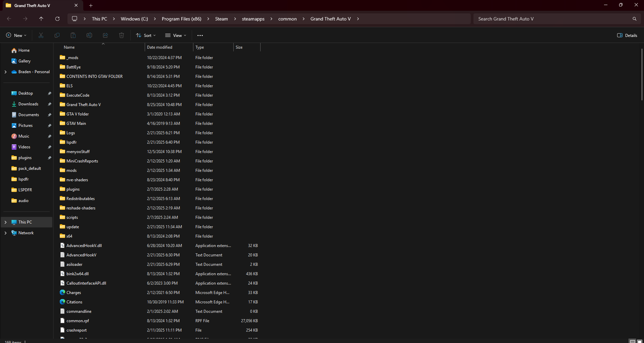
Task: Click the PC monitor icon in address bar
Action: (x=75, y=19)
